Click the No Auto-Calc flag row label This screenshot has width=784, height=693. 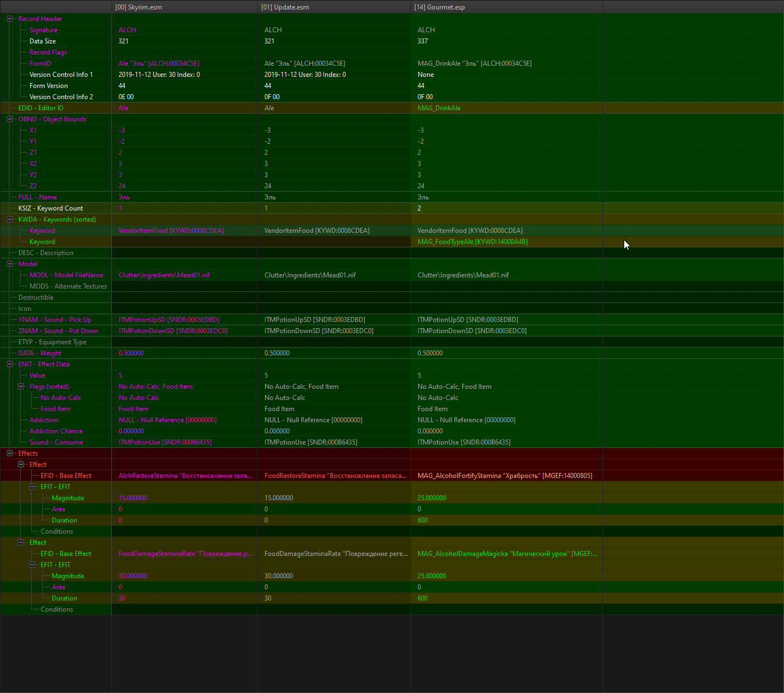coord(61,398)
